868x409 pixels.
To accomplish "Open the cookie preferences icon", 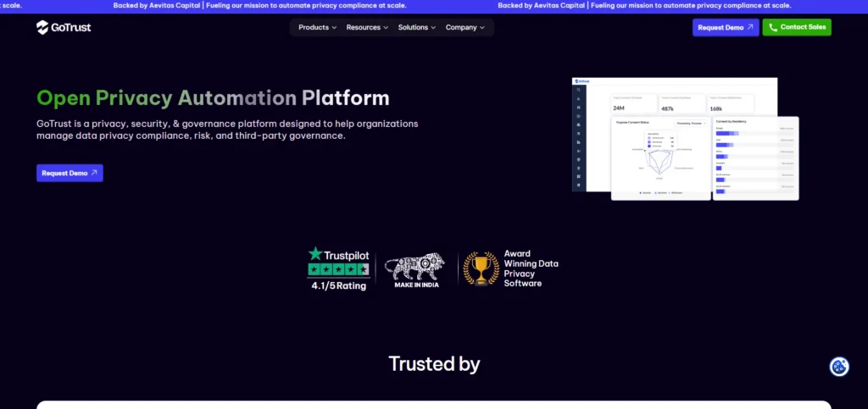I will 839,367.
